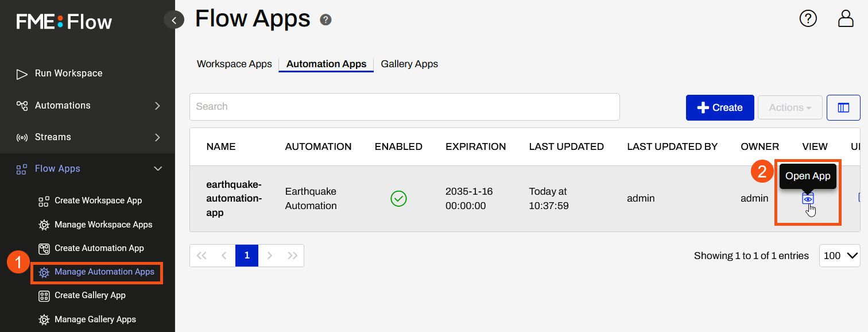Switch to the Gallery Apps tab

[409, 64]
